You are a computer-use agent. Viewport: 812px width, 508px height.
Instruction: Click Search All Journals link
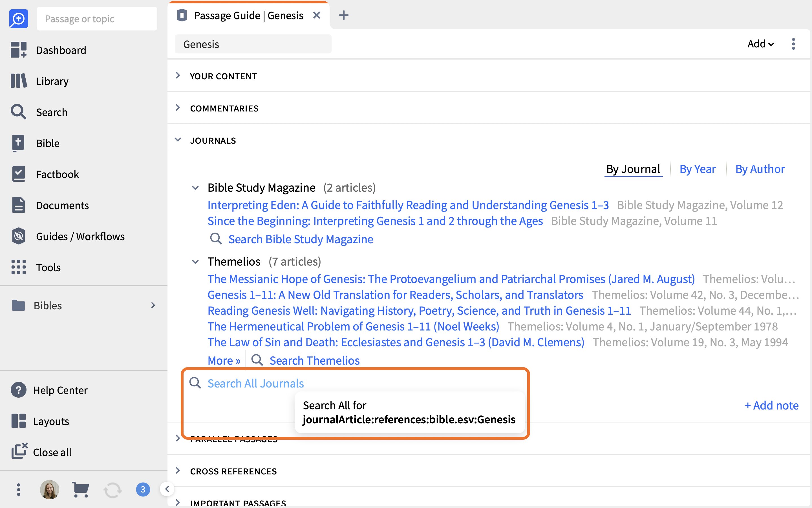coord(256,383)
